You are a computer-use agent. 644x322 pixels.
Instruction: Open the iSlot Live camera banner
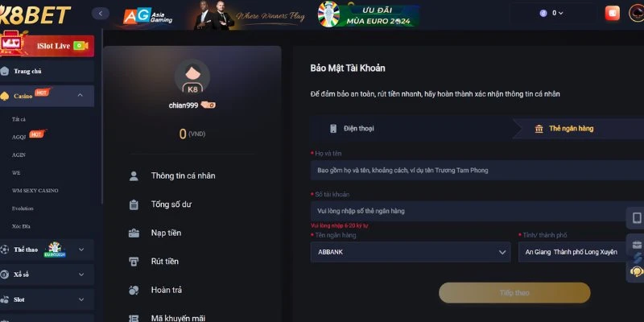(47, 46)
